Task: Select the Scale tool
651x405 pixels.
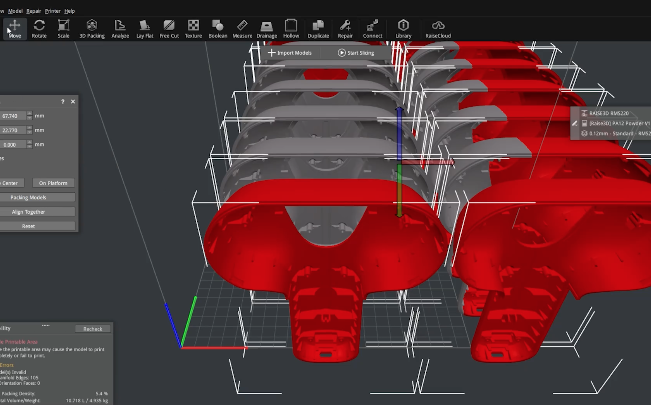Action: click(64, 27)
